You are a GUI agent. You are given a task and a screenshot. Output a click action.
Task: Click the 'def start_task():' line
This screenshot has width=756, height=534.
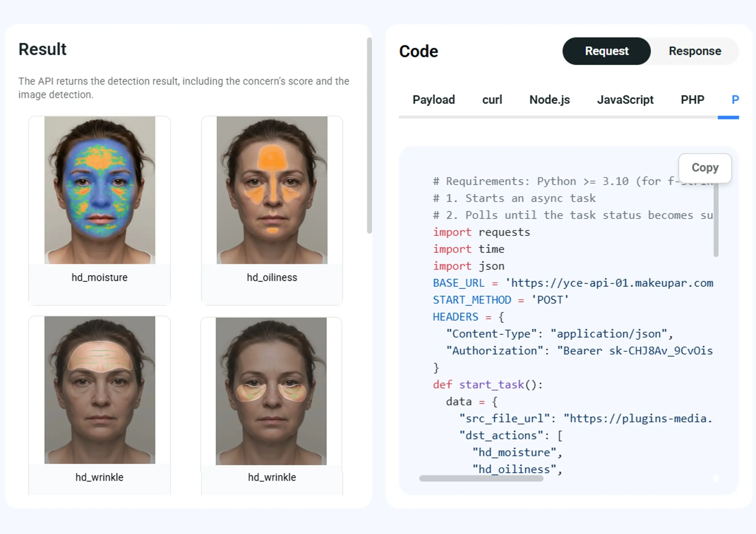[x=488, y=385]
